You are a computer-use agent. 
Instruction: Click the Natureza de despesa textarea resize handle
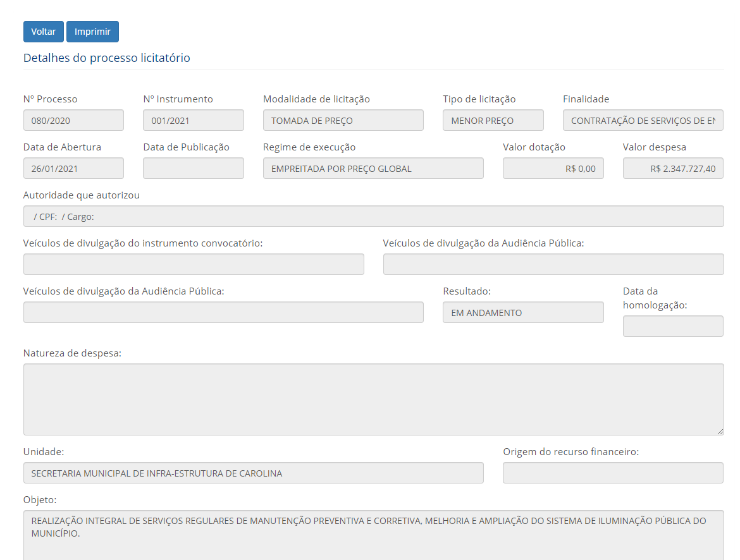tap(720, 432)
